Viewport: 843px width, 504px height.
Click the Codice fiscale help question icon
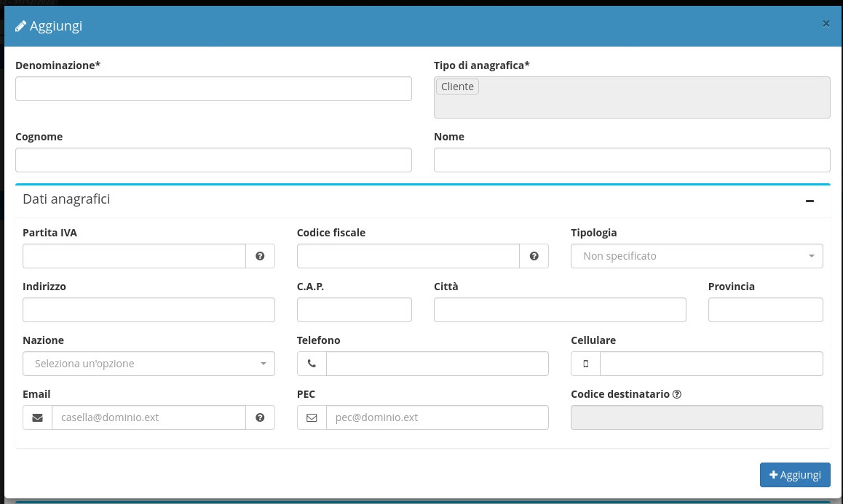click(x=534, y=256)
